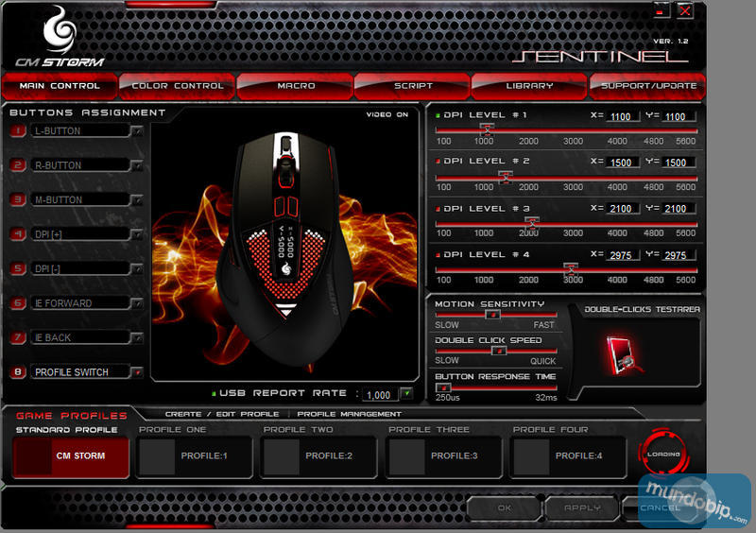Click the DPI Level #4 slider handle
This screenshot has width=756, height=533.
(x=571, y=269)
